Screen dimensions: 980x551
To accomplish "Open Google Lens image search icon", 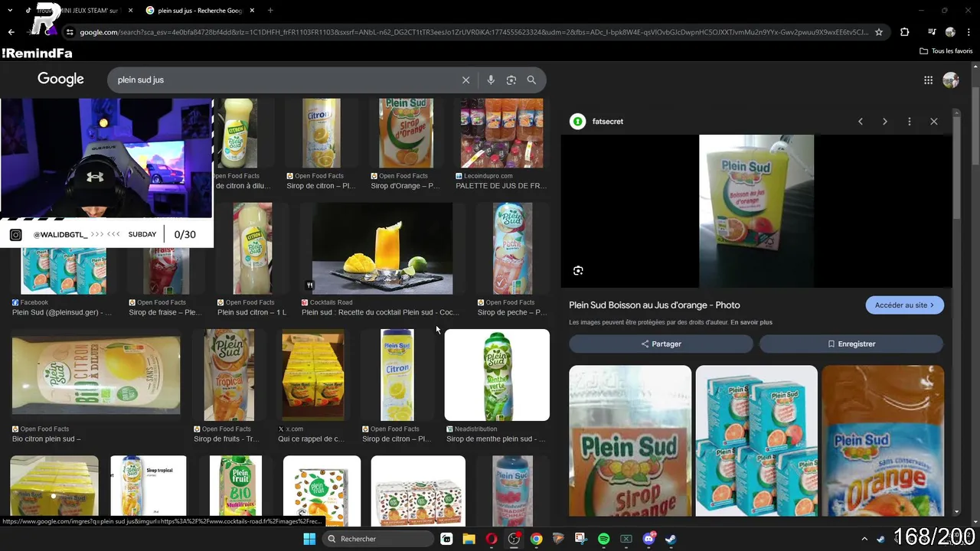I will click(x=511, y=80).
